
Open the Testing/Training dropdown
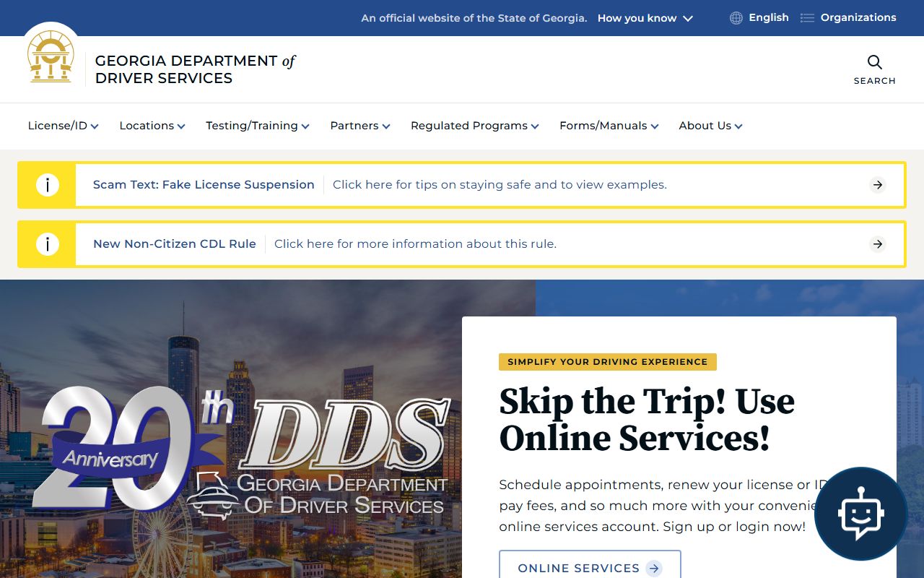click(258, 126)
